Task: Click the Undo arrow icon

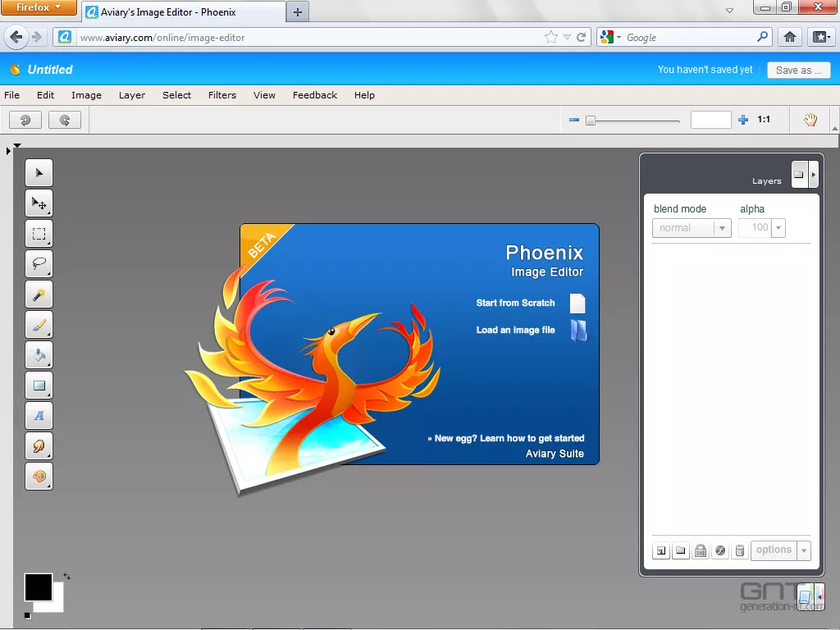Action: 24,120
